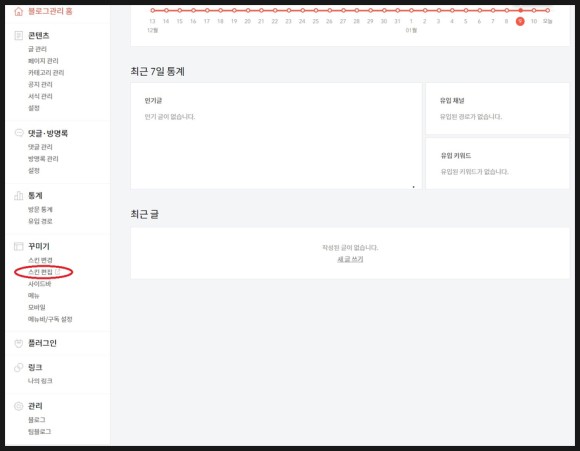This screenshot has height=451, width=580.
Task: Click the 관리 gear icon
Action: (x=18, y=406)
